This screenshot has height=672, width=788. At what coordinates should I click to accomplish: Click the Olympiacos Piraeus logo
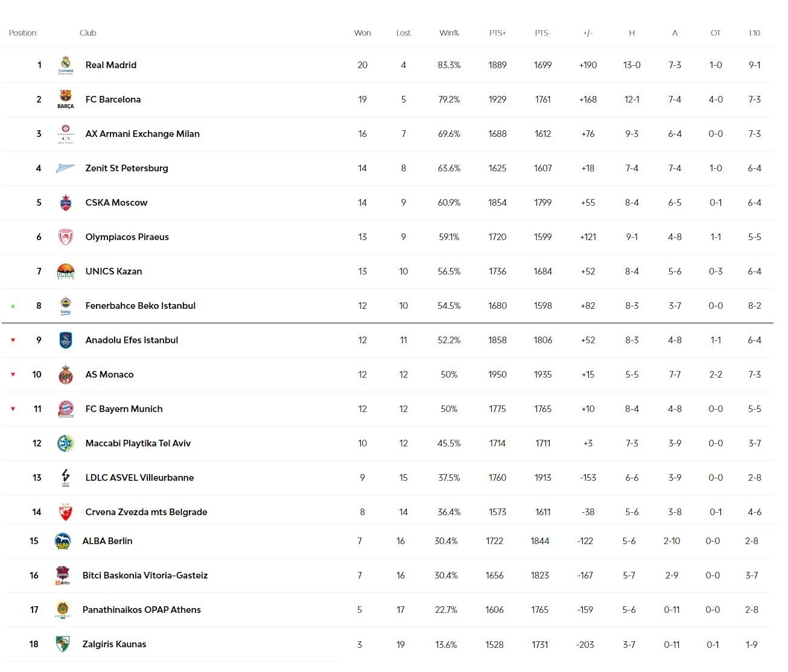pos(66,237)
